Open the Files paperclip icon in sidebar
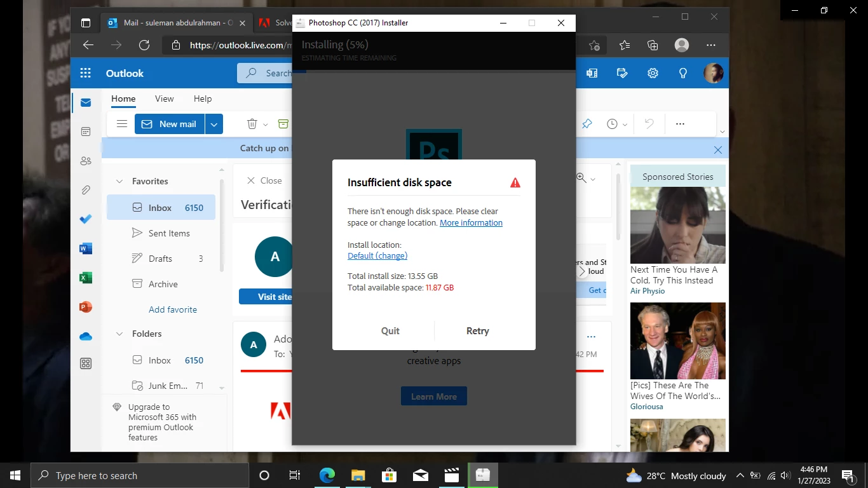 (x=86, y=190)
